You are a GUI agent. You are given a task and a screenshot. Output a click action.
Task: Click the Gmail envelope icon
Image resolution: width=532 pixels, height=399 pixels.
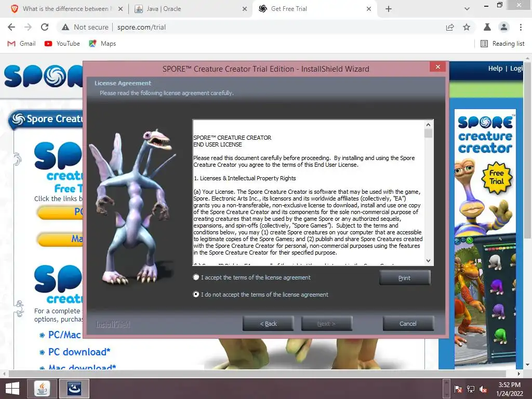click(11, 44)
